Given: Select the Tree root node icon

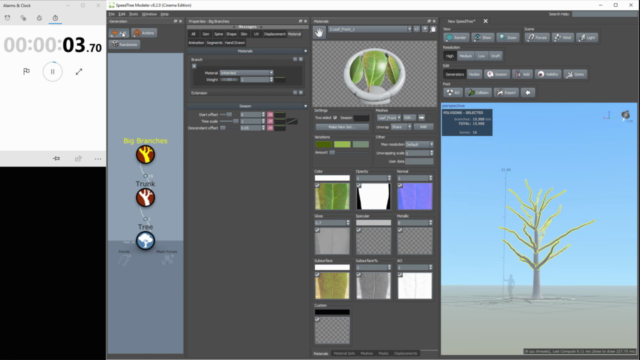Looking at the screenshot, I should 145,240.
